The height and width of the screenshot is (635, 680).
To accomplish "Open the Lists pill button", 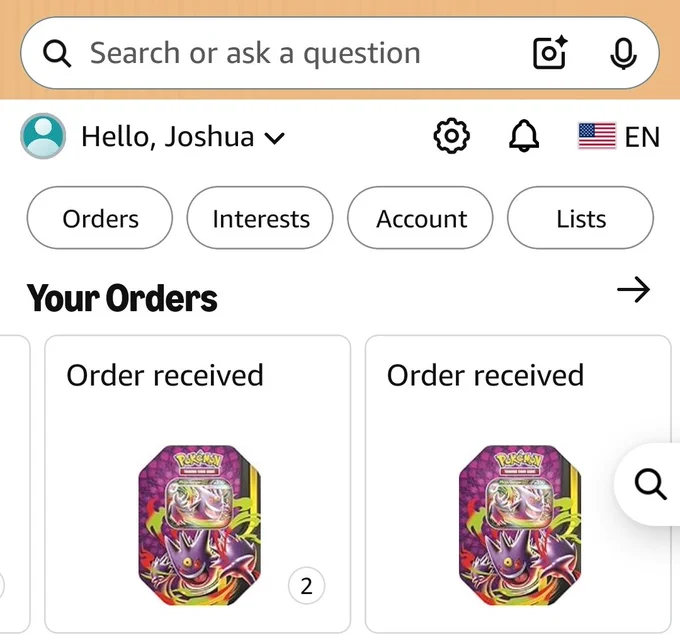I will coord(580,218).
